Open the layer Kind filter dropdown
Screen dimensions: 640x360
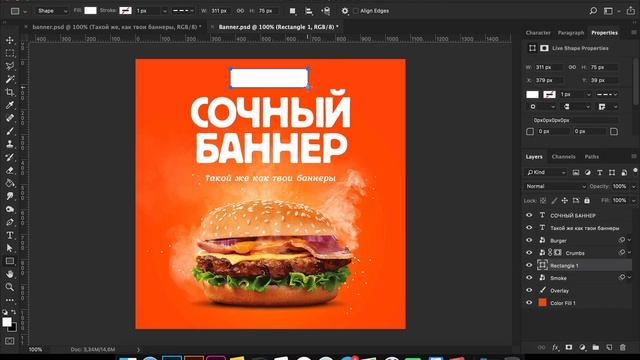[x=546, y=172]
